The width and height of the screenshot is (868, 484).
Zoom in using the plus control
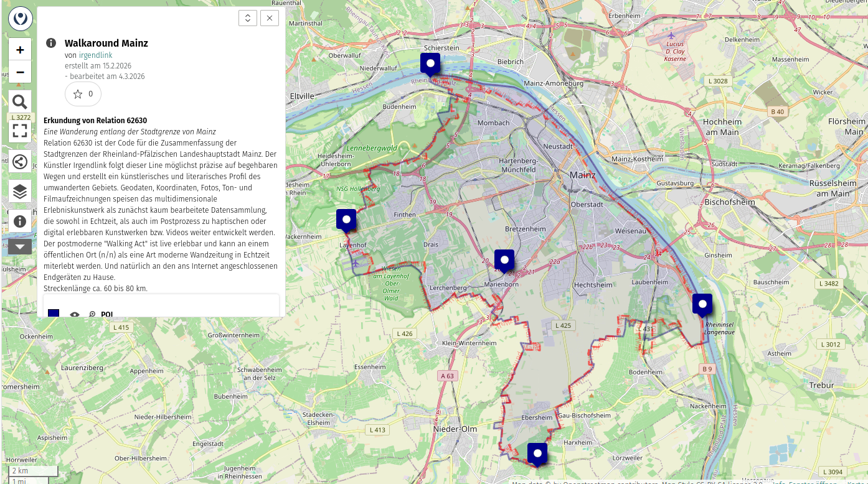click(19, 49)
